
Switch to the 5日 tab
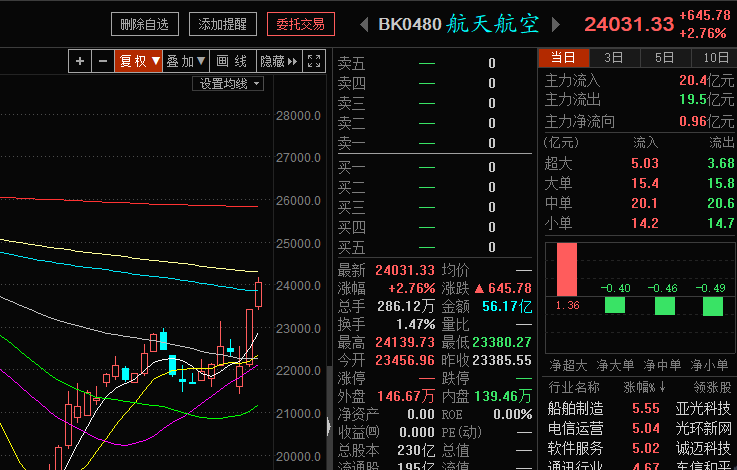666,58
